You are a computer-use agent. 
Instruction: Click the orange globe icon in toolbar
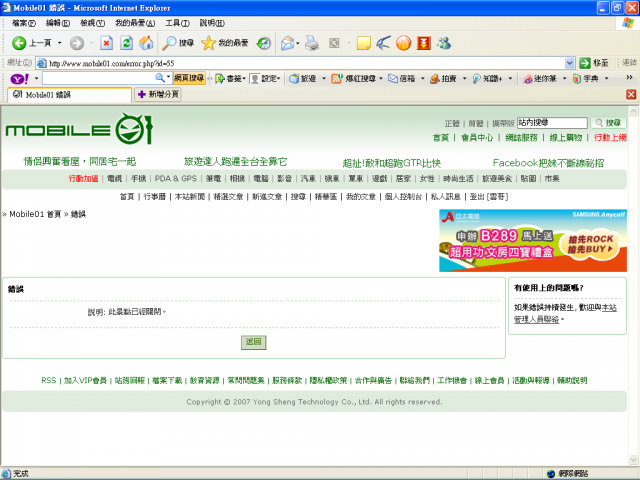pyautogui.click(x=403, y=43)
